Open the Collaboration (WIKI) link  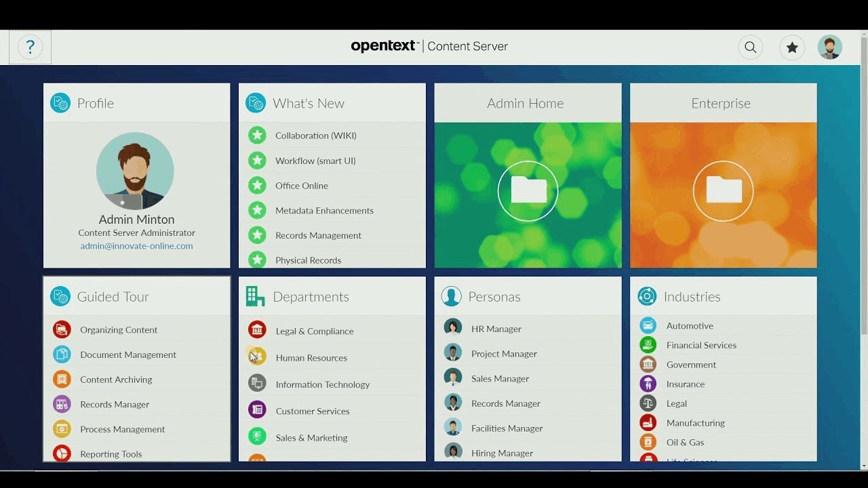pos(316,136)
